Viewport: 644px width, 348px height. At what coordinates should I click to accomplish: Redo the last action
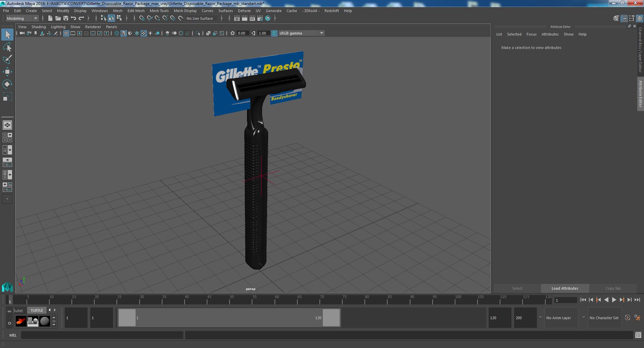coord(81,18)
